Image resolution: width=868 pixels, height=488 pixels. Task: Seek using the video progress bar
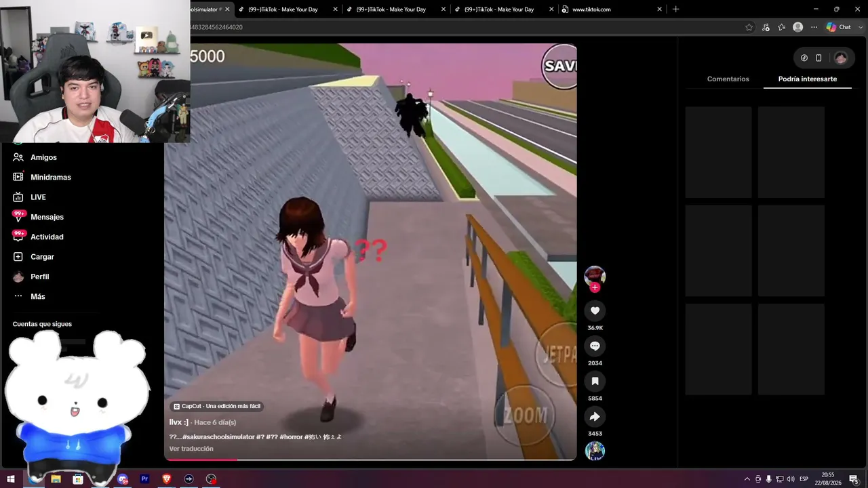tap(370, 460)
